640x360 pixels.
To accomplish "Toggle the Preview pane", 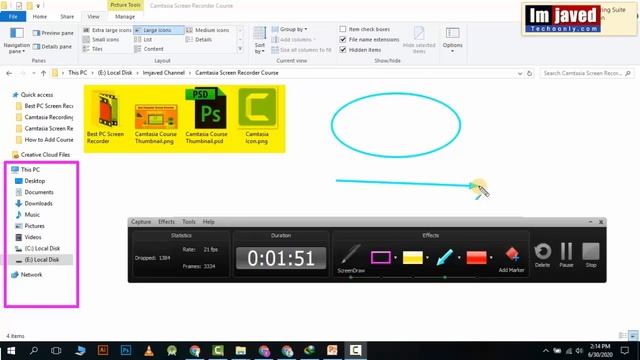I will 53,33.
